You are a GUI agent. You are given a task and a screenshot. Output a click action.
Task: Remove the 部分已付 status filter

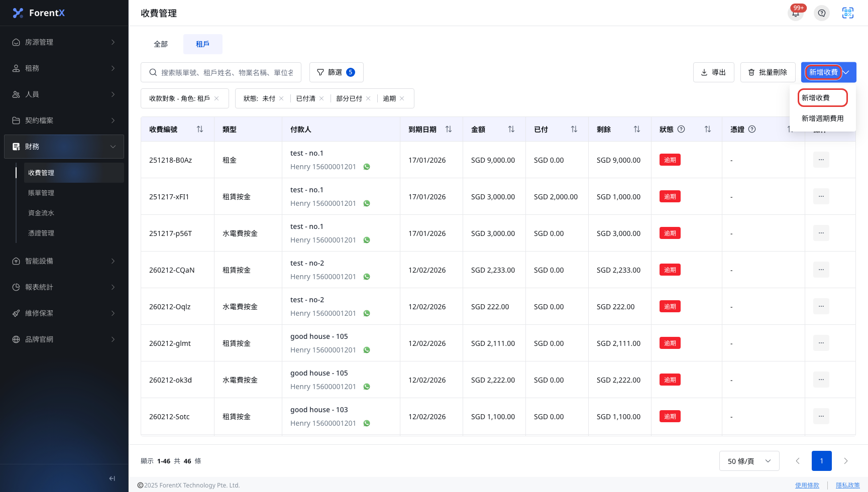click(368, 98)
